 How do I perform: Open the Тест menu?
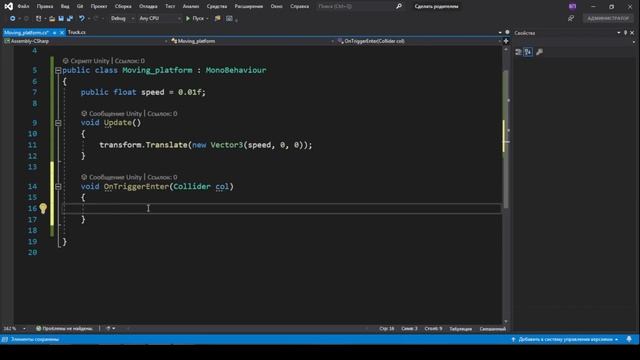[170, 7]
